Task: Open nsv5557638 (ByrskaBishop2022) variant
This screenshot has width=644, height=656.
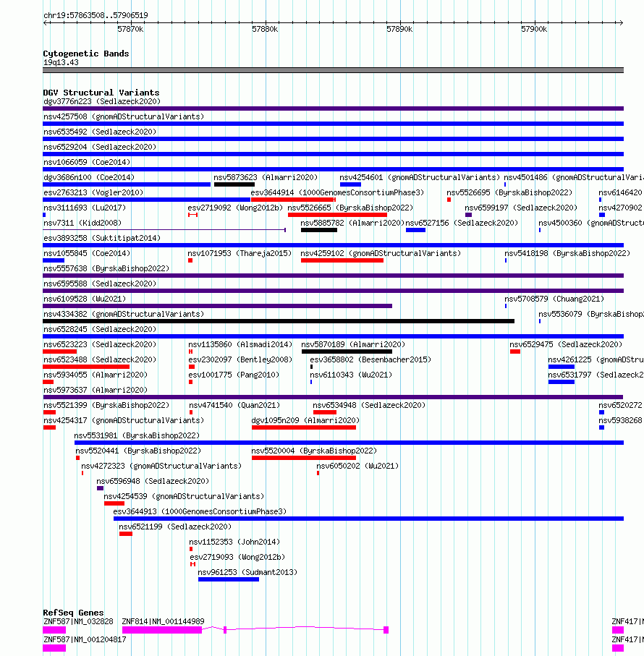Action: point(106,268)
